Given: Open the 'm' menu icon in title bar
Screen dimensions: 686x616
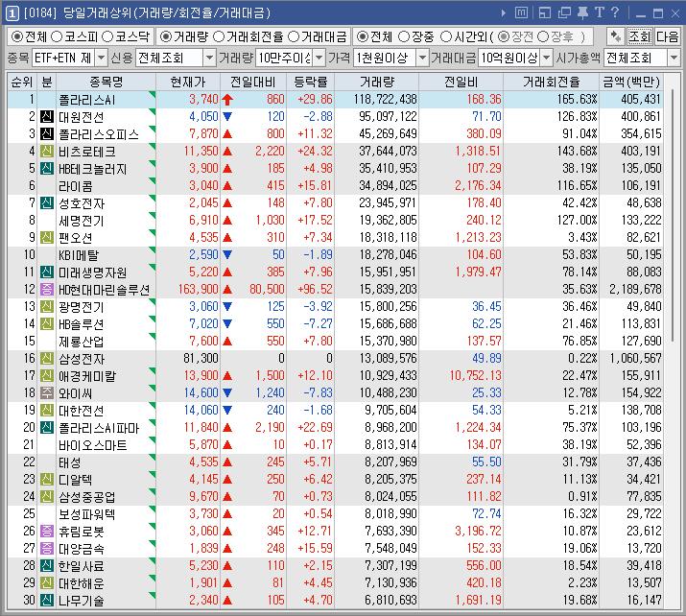Looking at the screenshot, I should tap(521, 12).
